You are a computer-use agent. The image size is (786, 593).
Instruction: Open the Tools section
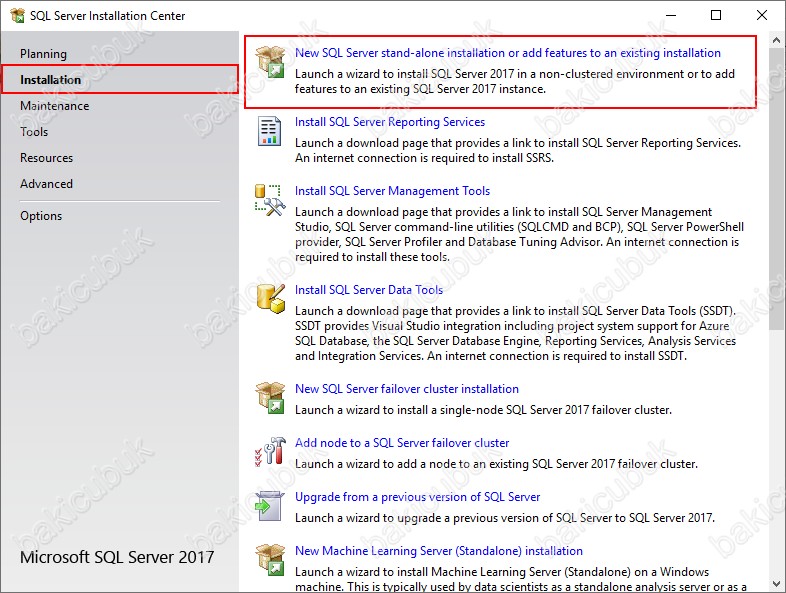pyautogui.click(x=34, y=132)
